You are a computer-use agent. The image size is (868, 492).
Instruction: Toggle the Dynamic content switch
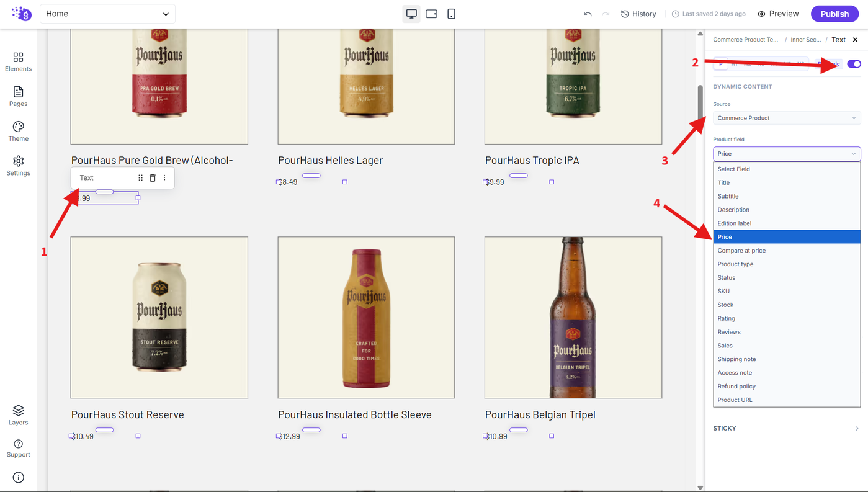(x=854, y=64)
